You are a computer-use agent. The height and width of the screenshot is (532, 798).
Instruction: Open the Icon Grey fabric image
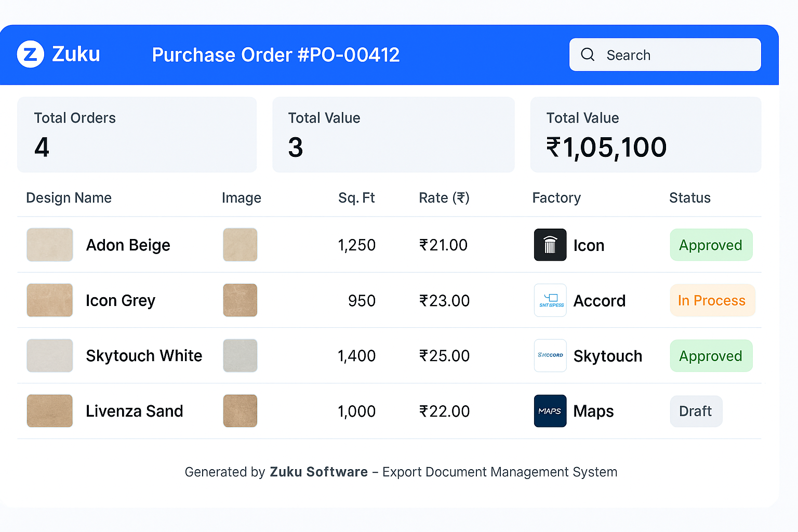pos(240,300)
